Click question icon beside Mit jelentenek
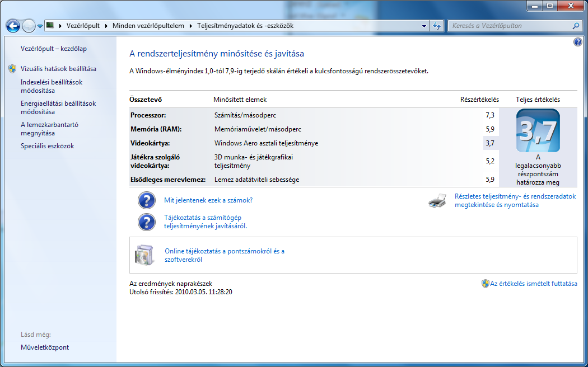This screenshot has width=588, height=367. click(147, 200)
